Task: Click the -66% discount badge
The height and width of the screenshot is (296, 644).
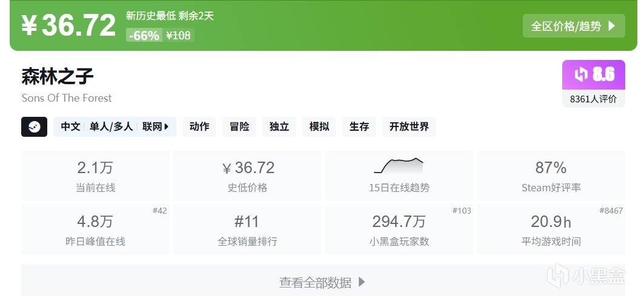Action: coord(144,35)
